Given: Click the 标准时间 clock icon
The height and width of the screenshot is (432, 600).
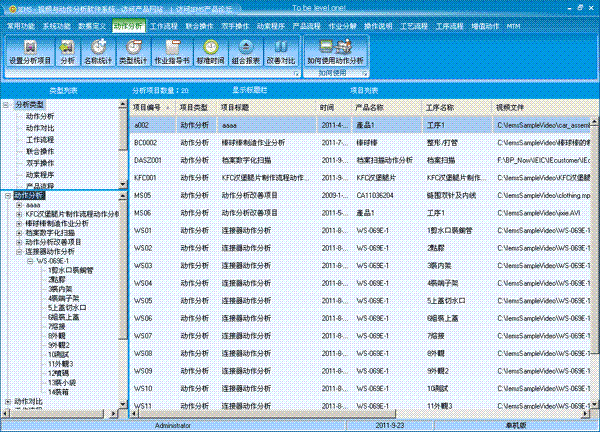Looking at the screenshot, I should 210,52.
